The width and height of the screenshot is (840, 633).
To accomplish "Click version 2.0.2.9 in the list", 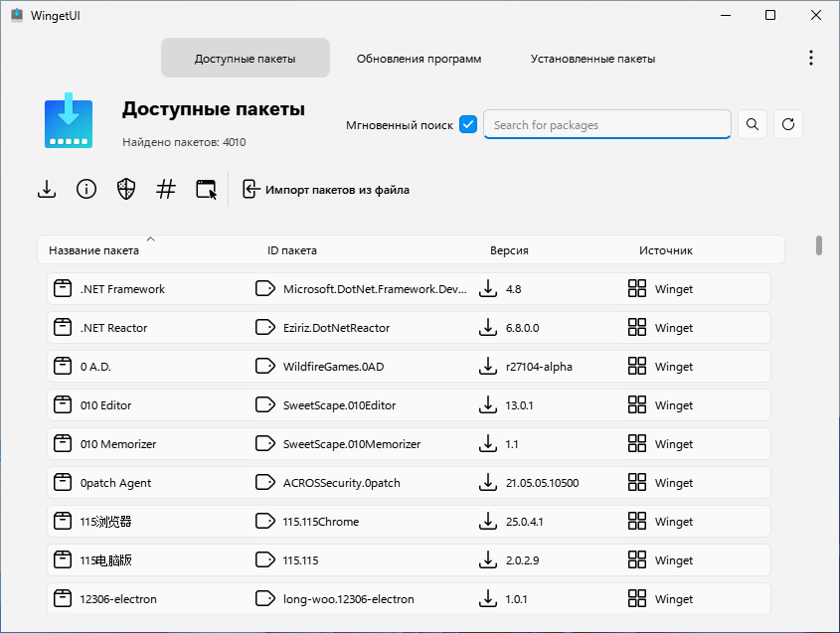I will coord(522,560).
